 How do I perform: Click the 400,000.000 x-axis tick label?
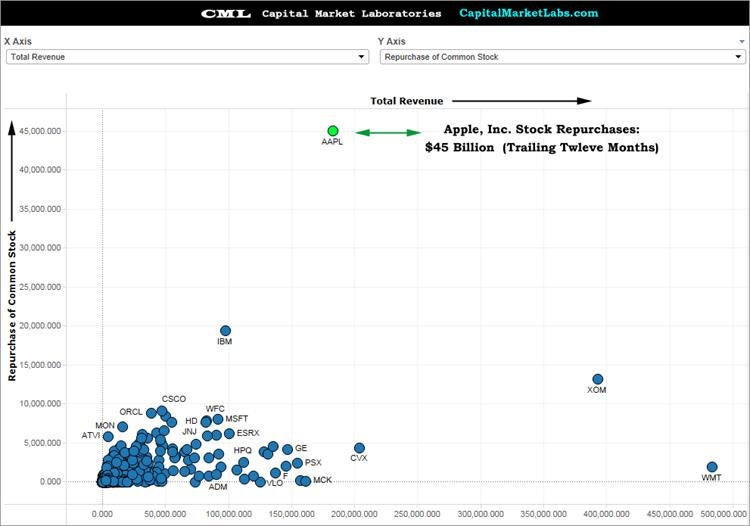click(x=606, y=514)
